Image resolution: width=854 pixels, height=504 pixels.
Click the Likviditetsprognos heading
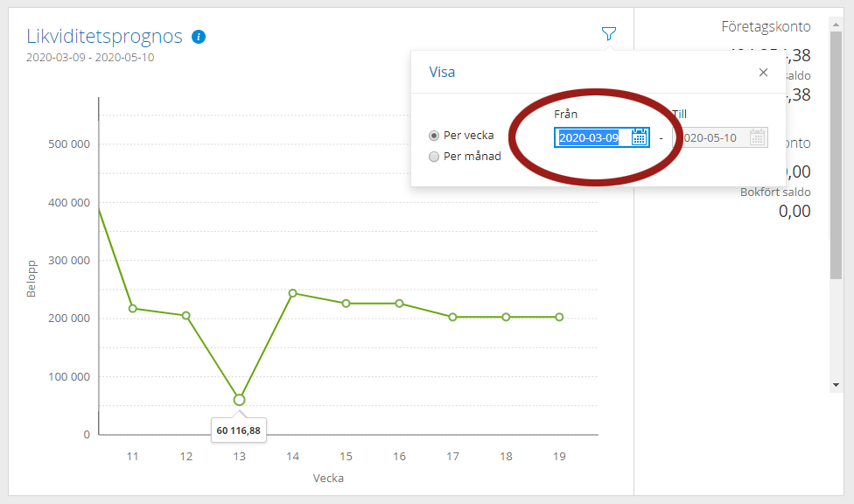point(105,37)
